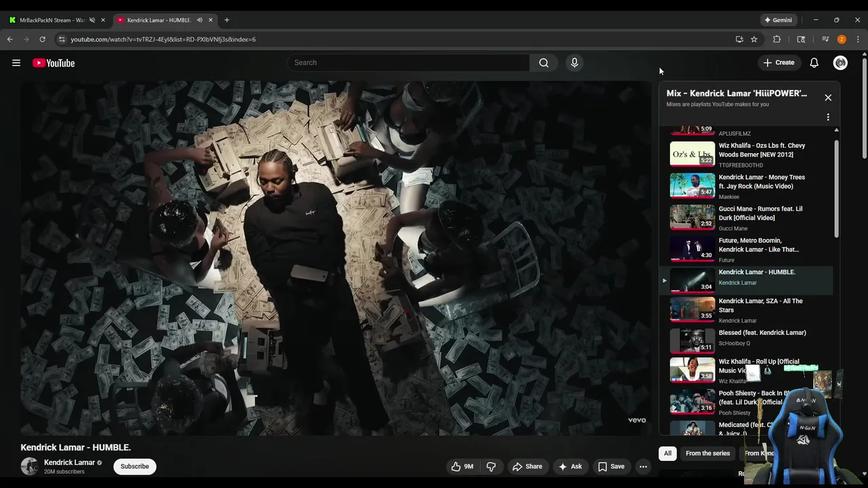Select the currently playing HUMBLE. playlist row
The width and height of the screenshot is (868, 488).
point(746,280)
